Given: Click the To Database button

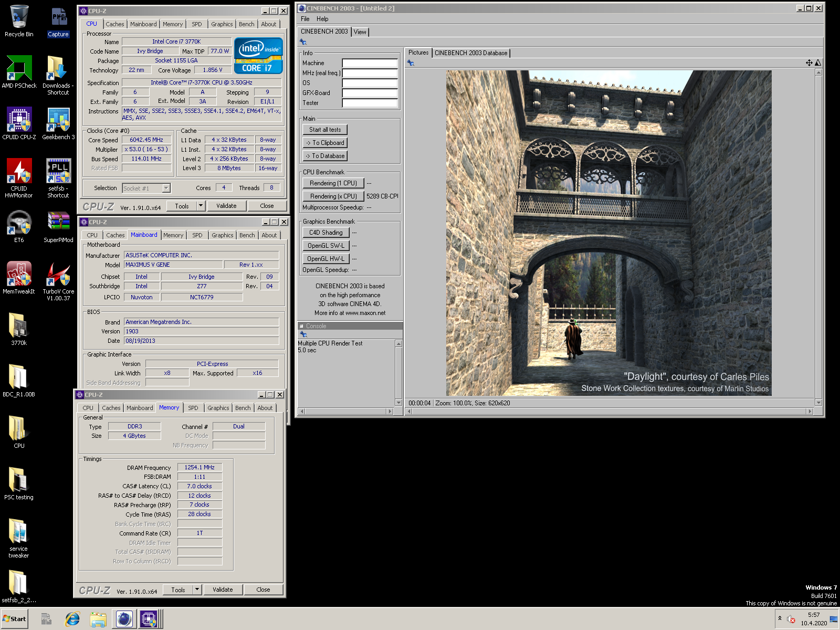Looking at the screenshot, I should [x=325, y=156].
